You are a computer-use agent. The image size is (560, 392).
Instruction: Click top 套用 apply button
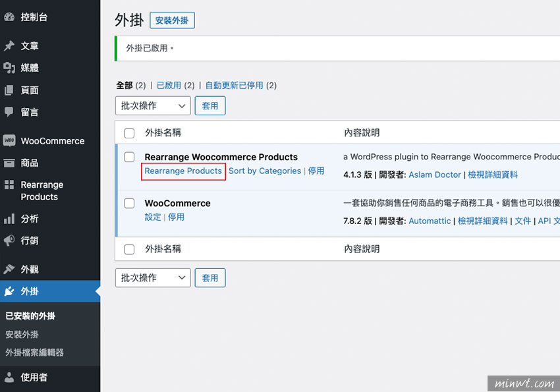[210, 105]
